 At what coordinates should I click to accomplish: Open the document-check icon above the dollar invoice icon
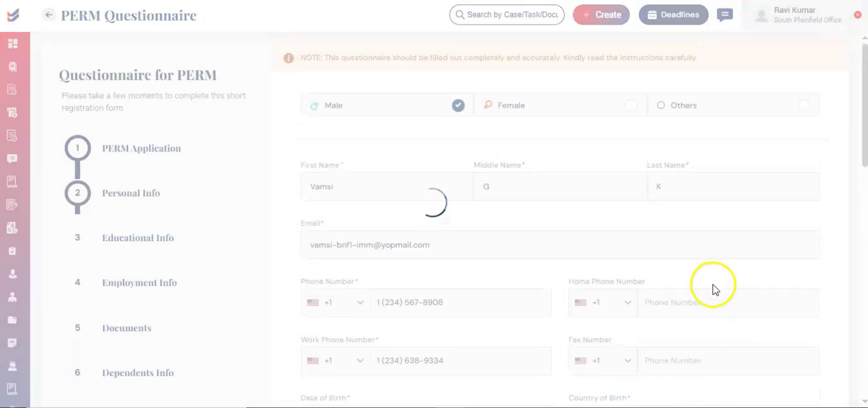click(12, 90)
